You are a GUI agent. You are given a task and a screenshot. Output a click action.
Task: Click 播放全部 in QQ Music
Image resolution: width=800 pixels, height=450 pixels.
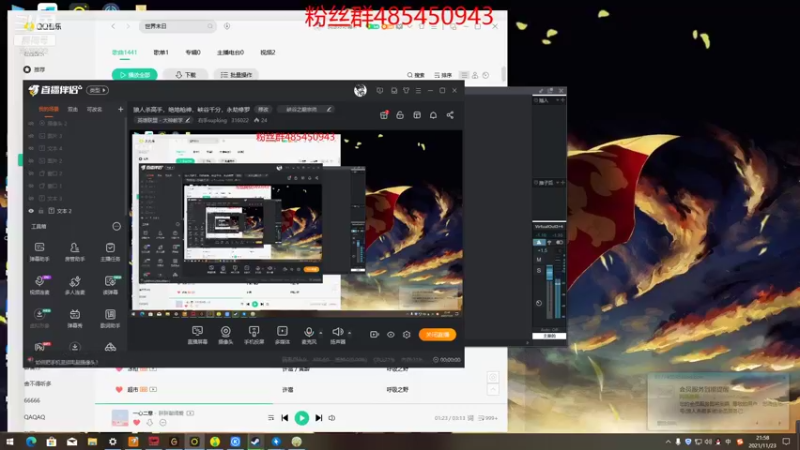coord(135,75)
